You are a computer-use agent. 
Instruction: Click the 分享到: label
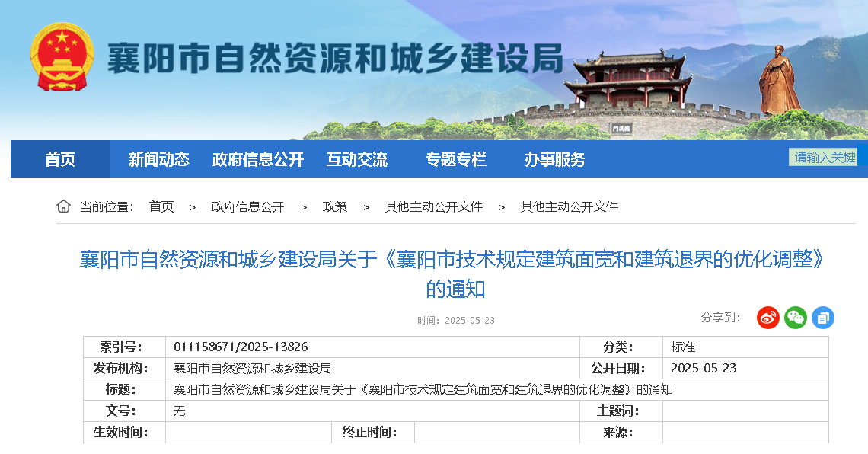coord(720,317)
